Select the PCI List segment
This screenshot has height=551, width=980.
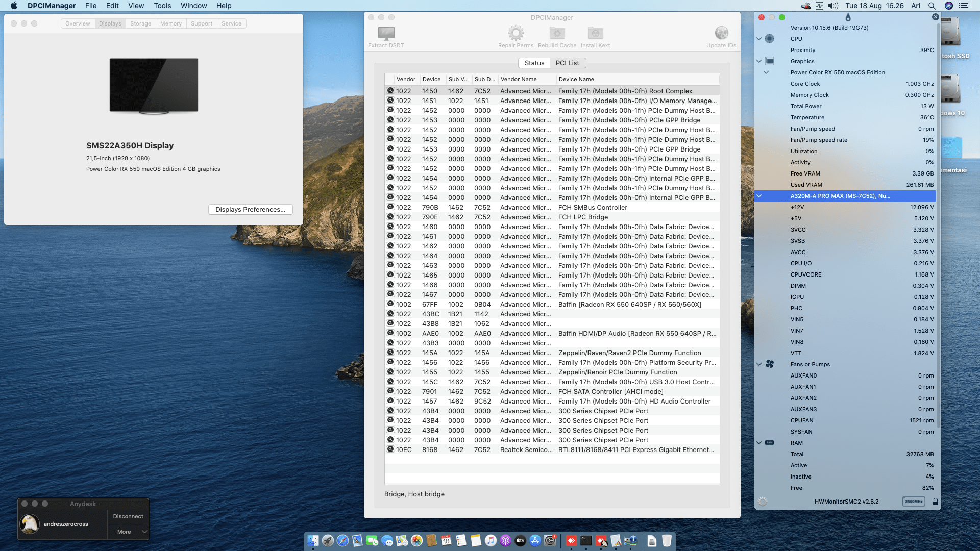pos(567,63)
